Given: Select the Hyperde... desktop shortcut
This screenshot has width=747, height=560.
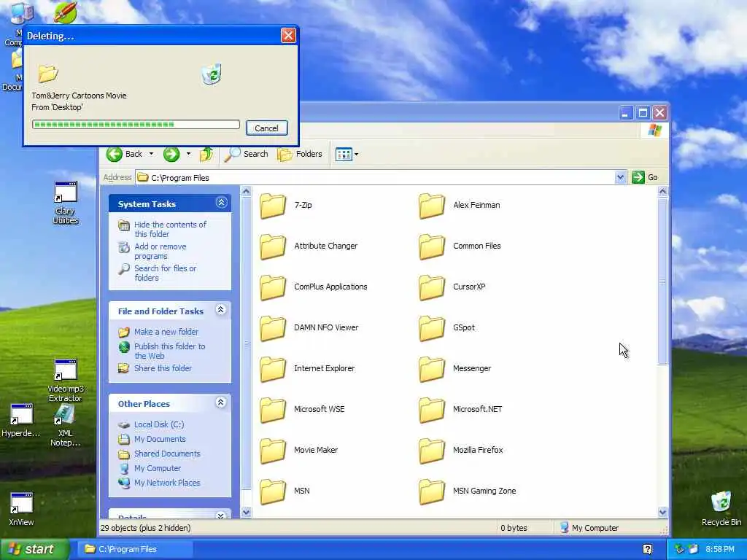Looking at the screenshot, I should (21, 421).
